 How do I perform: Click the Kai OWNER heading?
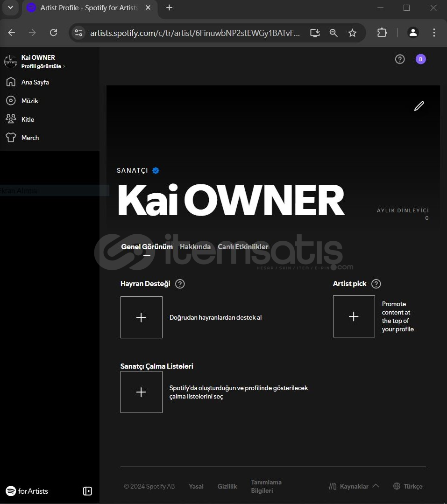231,200
